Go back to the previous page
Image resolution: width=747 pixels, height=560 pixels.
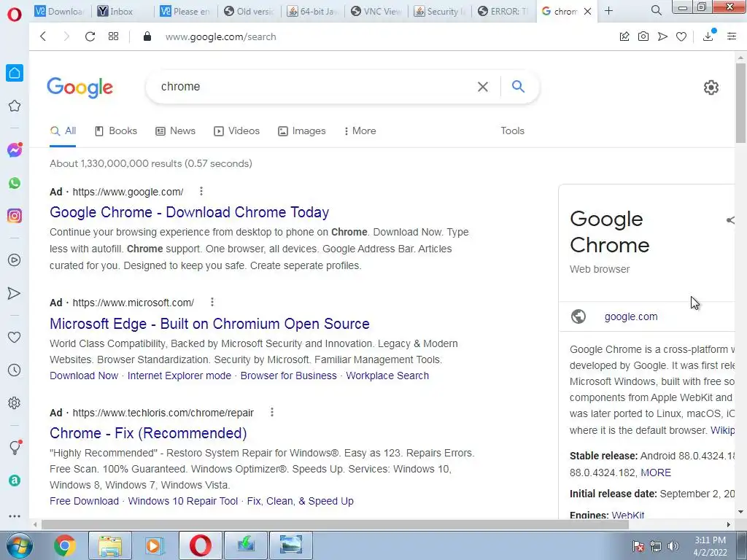coord(43,36)
